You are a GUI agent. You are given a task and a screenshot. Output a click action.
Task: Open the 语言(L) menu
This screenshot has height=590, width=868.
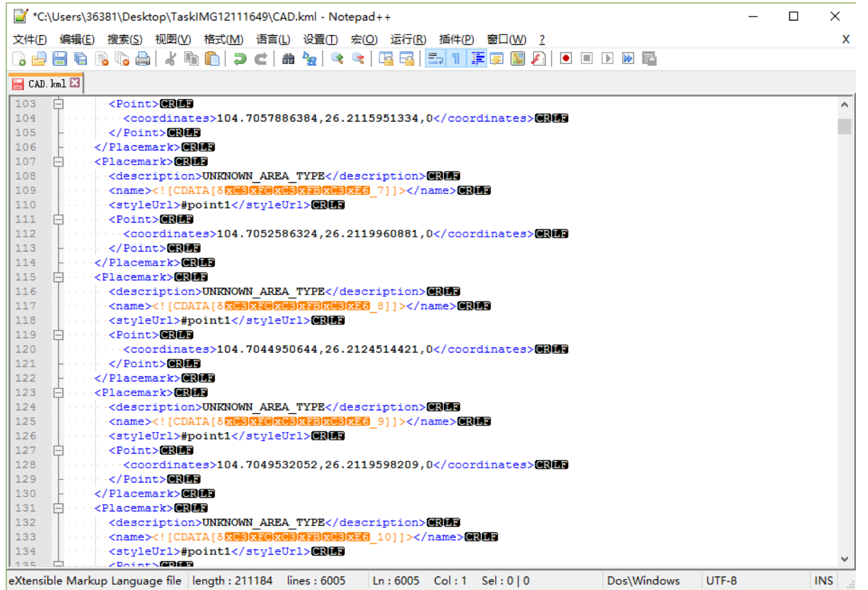pyautogui.click(x=273, y=39)
